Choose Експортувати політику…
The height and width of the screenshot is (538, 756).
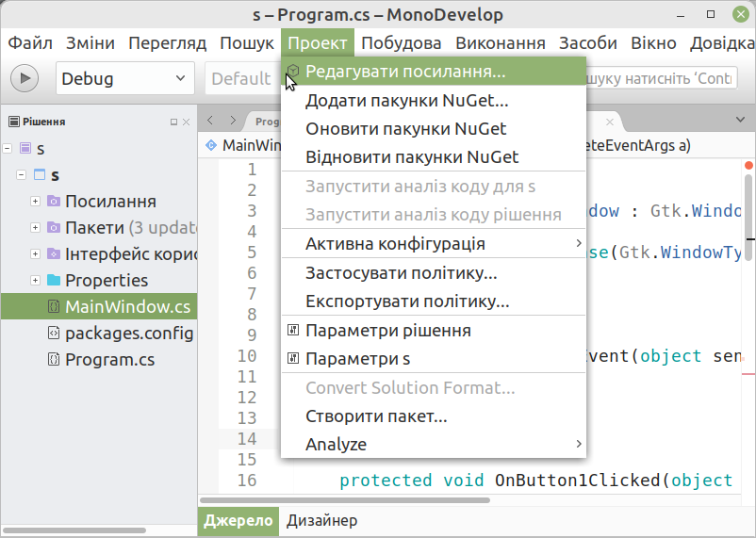pyautogui.click(x=434, y=302)
